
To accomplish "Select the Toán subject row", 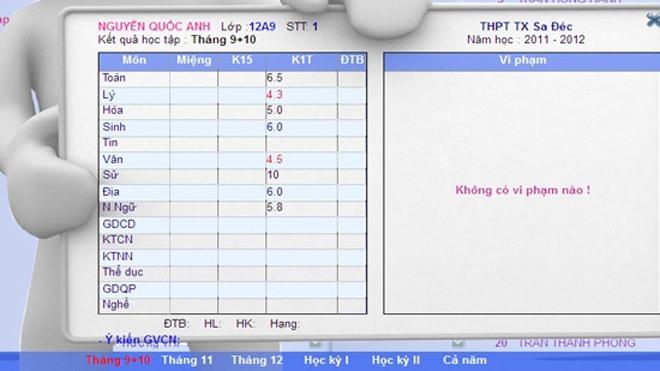I will [233, 78].
